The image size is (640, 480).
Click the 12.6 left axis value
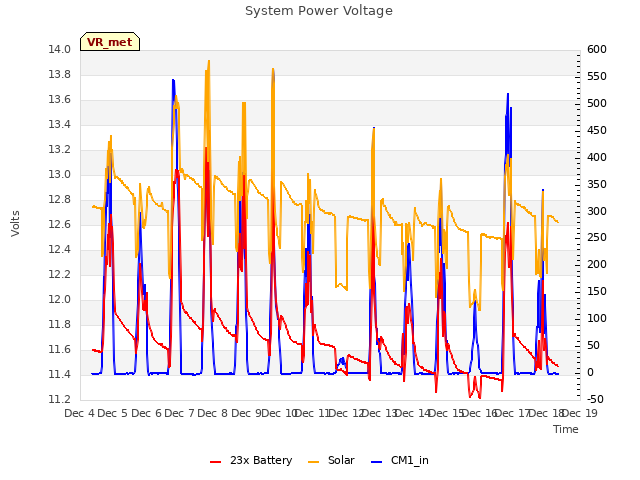coord(59,224)
